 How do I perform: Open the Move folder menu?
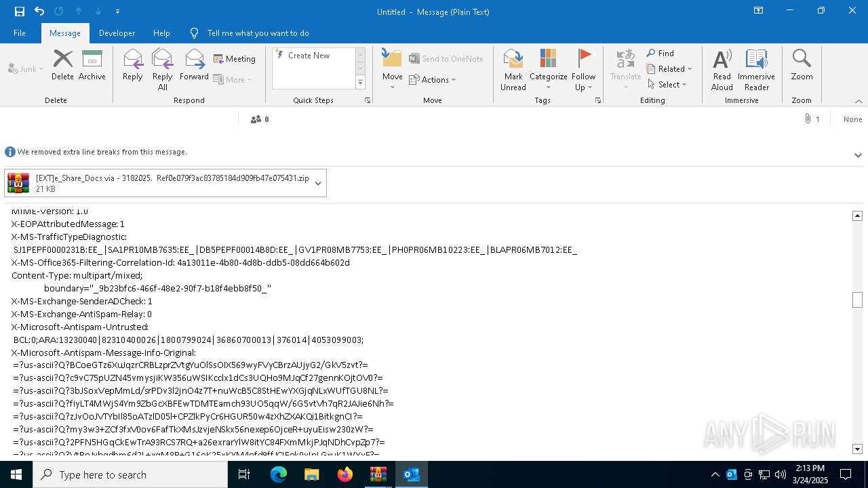[x=393, y=70]
